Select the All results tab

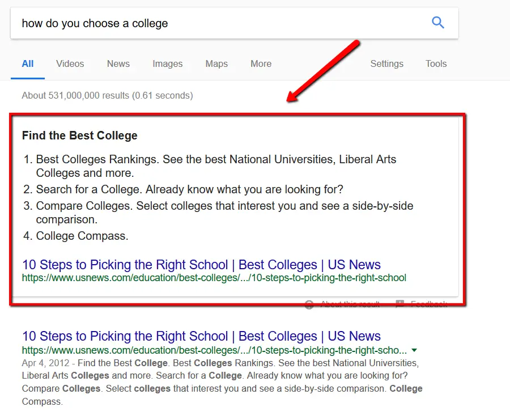[x=28, y=64]
